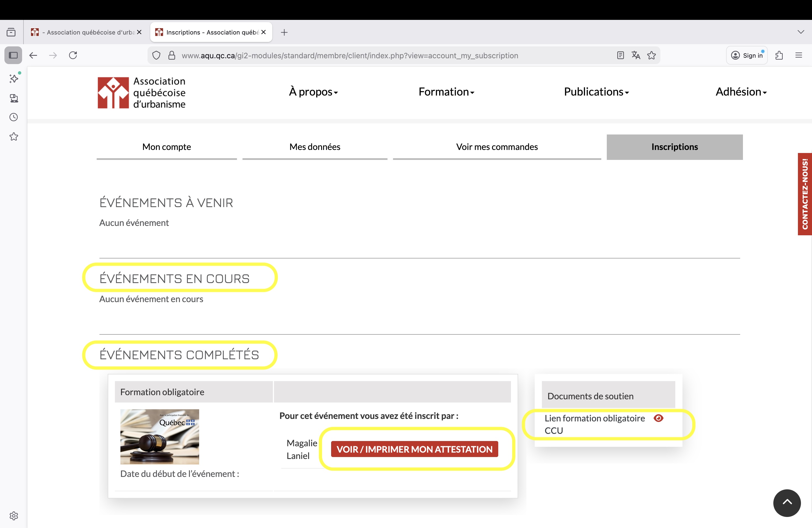Click the Formation obligatoire gavel thumbnail
The height and width of the screenshot is (528, 812).
pos(160,437)
